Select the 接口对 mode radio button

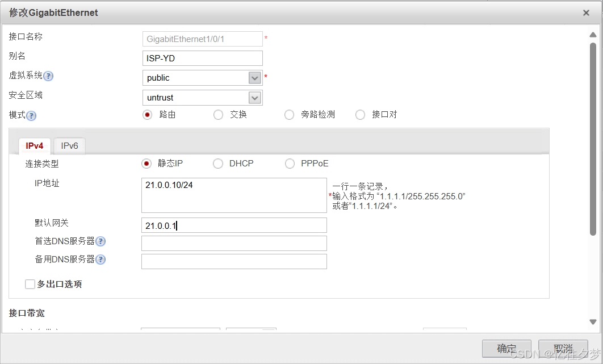360,115
